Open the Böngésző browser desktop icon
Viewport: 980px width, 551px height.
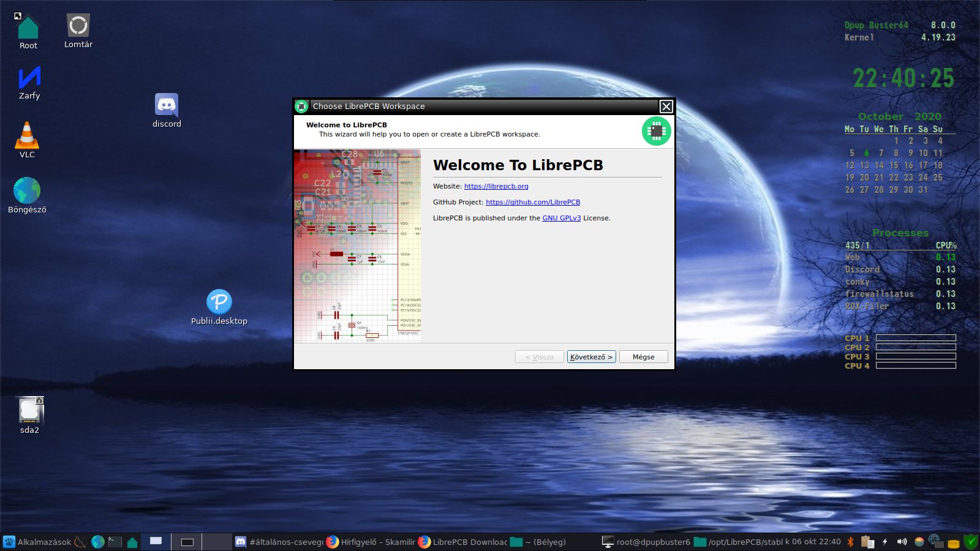27,195
